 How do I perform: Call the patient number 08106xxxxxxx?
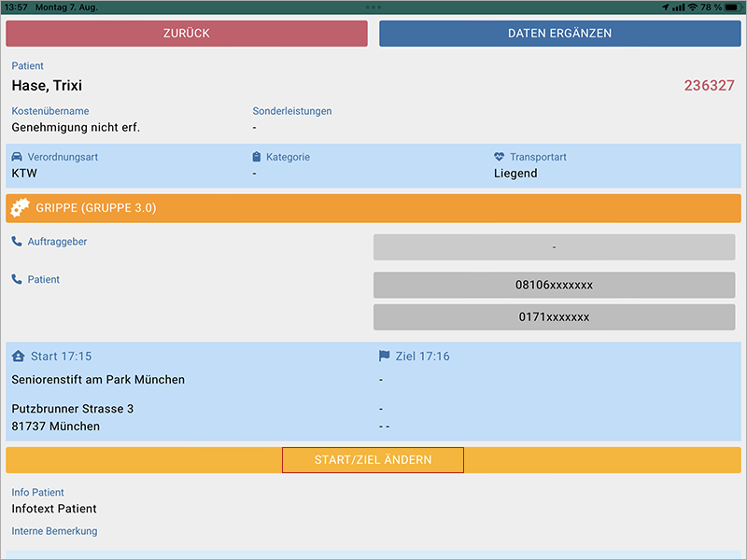pyautogui.click(x=554, y=285)
